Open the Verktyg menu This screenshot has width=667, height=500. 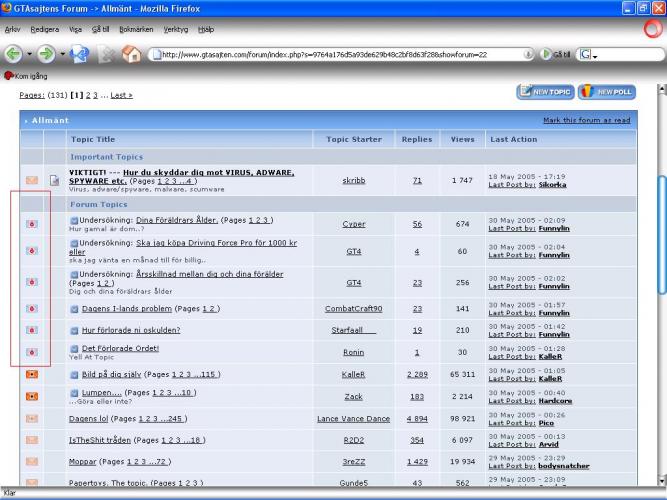[175, 29]
